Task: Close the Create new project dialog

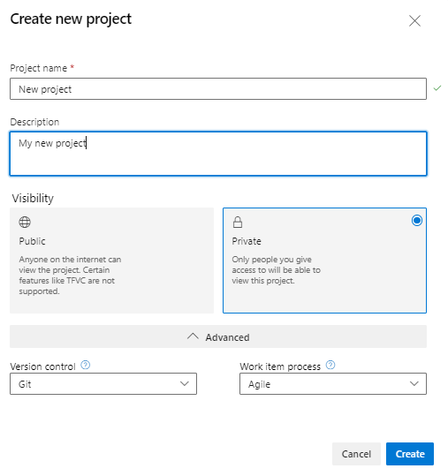Action: pos(414,21)
